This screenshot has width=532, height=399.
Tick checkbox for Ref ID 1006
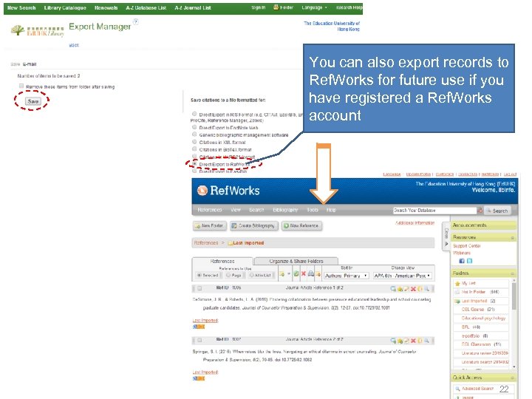click(199, 288)
